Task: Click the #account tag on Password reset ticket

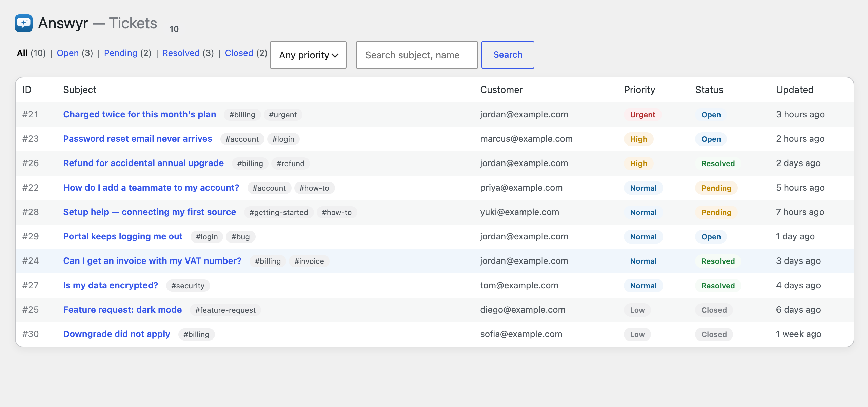Action: coord(242,139)
